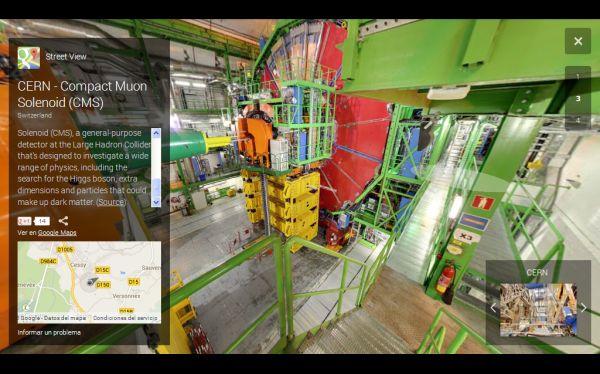
Task: Click the Google +1 button
Action: [24, 221]
